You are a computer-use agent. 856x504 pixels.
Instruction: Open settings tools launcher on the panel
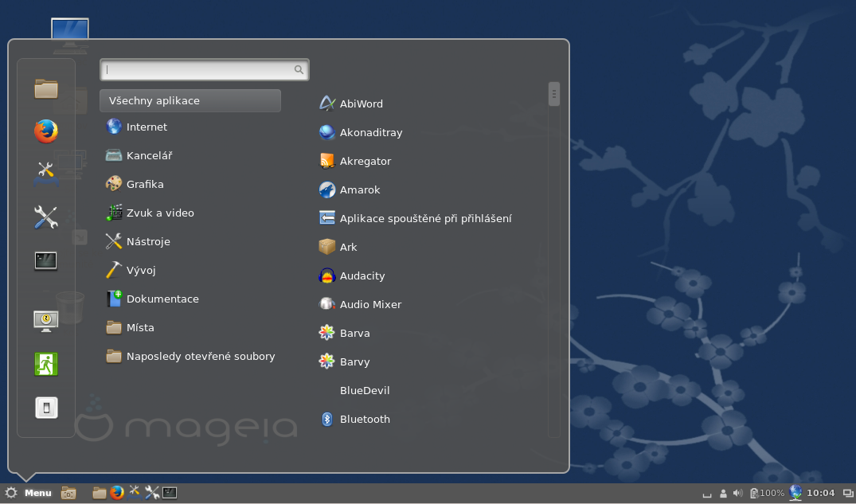click(152, 493)
